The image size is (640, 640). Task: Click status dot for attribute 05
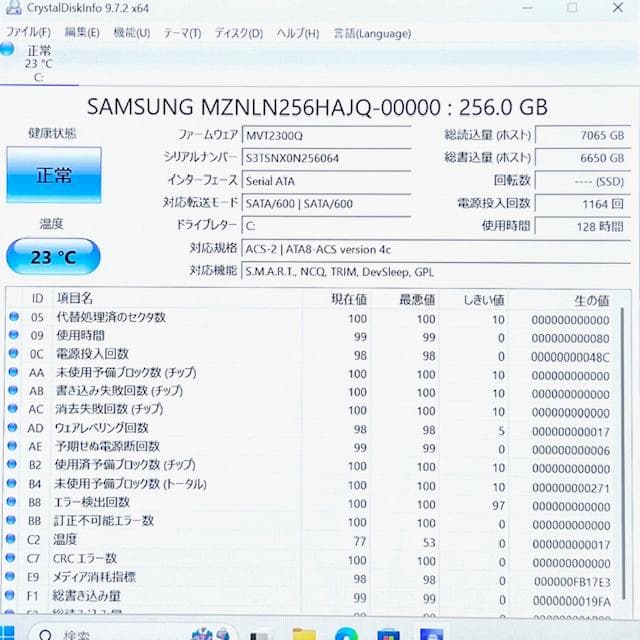click(x=14, y=317)
